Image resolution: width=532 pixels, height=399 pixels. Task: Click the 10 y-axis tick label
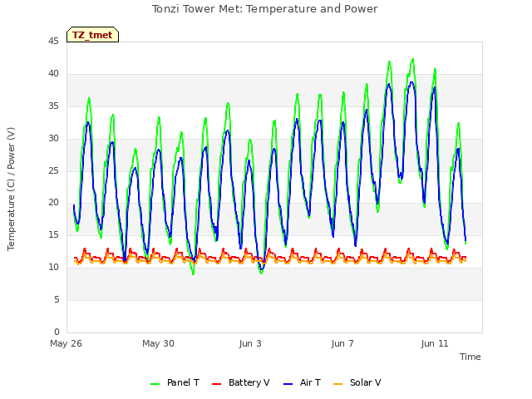coord(53,268)
